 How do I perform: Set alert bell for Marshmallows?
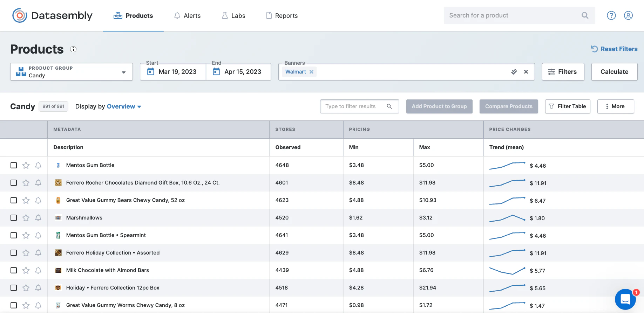click(x=38, y=218)
